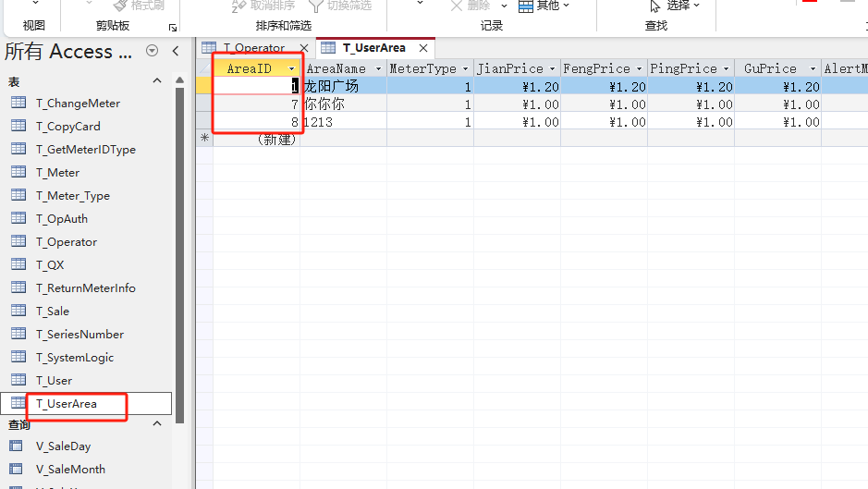
Task: Click the clipboard group dialog launcher
Action: tap(172, 27)
